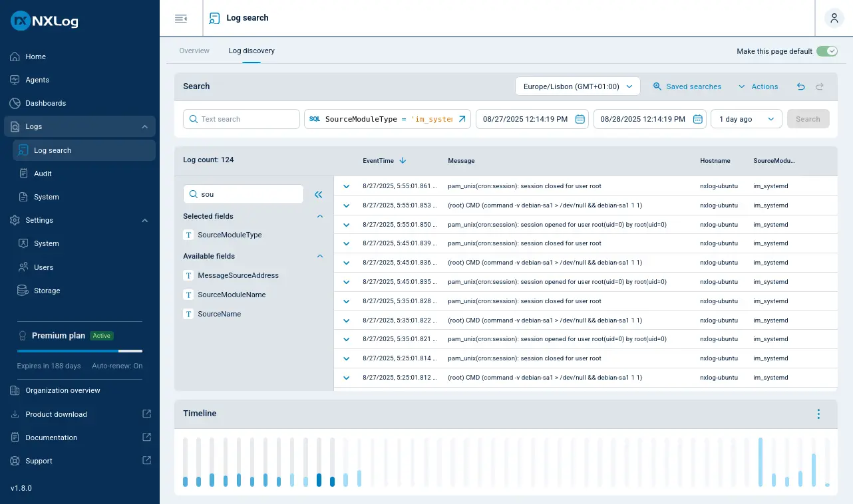This screenshot has height=504, width=853.
Task: Open the Product download link
Action: point(56,414)
